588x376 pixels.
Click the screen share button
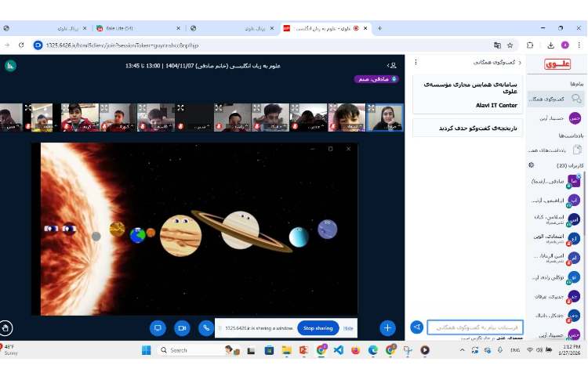(158, 328)
